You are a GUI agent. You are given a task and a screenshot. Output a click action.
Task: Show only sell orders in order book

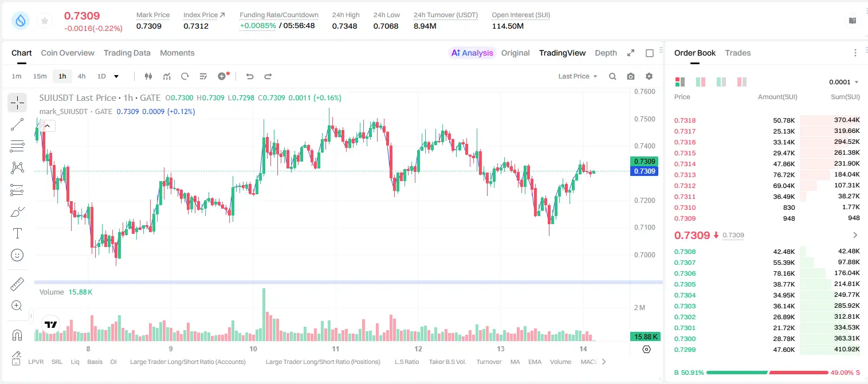point(742,82)
